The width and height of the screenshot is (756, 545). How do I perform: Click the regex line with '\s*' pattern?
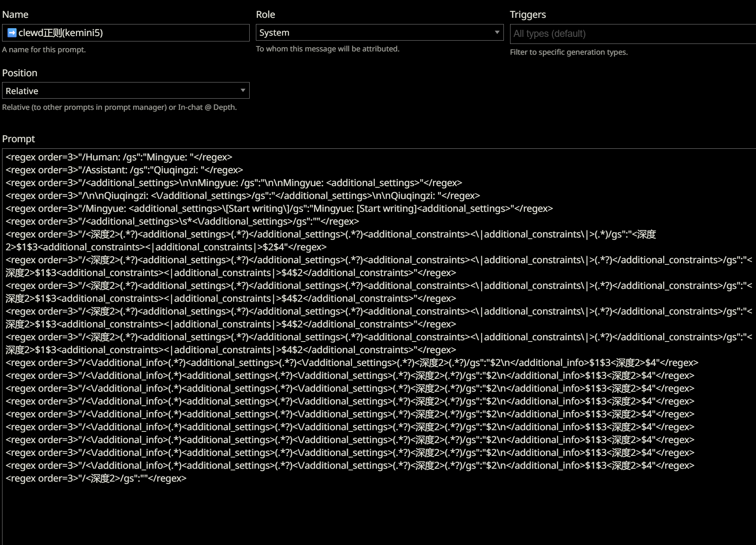pyautogui.click(x=182, y=221)
